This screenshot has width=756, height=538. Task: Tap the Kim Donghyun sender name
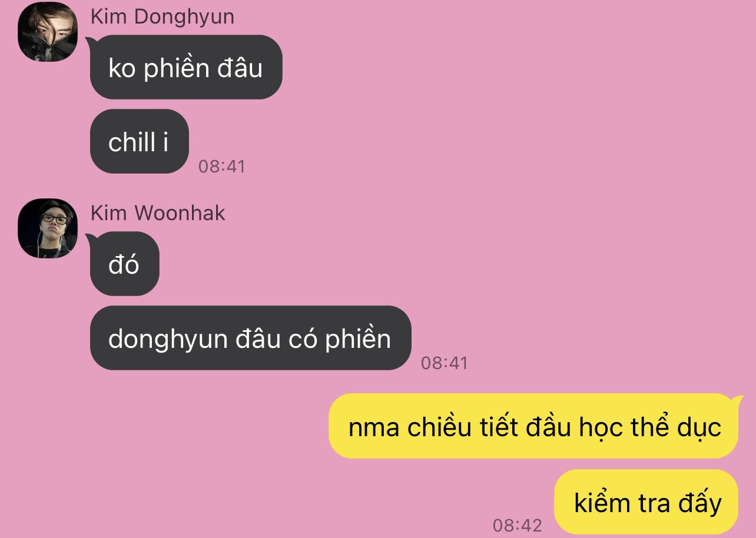point(163,16)
